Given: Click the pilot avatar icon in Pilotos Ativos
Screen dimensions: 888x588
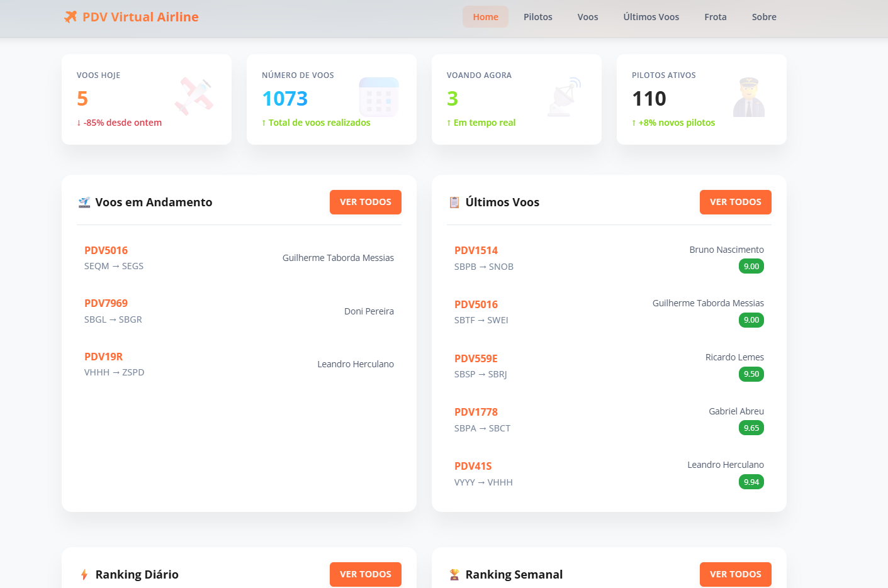Looking at the screenshot, I should pyautogui.click(x=749, y=97).
